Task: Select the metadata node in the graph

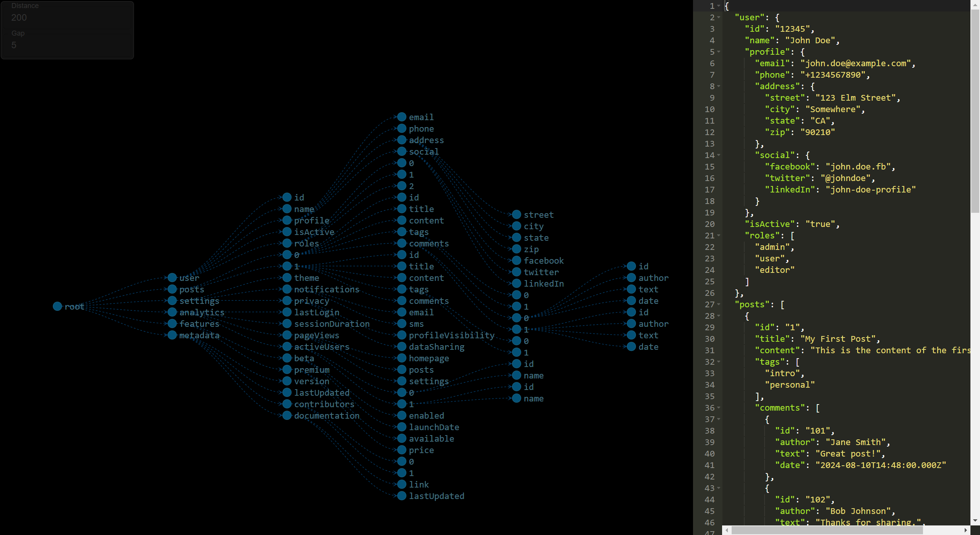Action: [172, 335]
